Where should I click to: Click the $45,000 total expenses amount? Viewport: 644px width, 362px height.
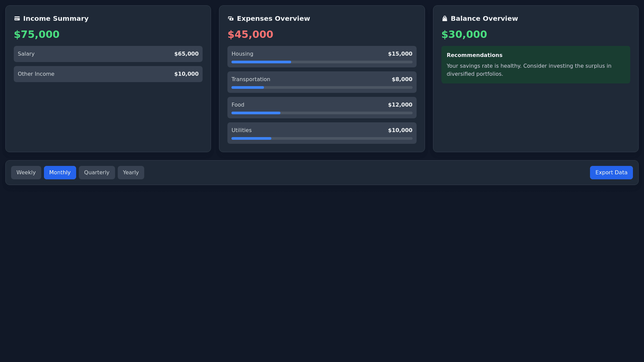250,34
